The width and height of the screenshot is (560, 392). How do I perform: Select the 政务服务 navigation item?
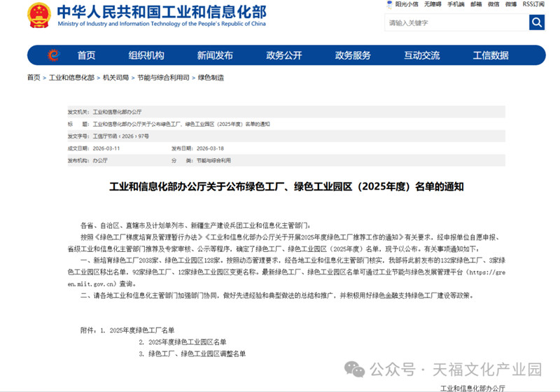(353, 55)
